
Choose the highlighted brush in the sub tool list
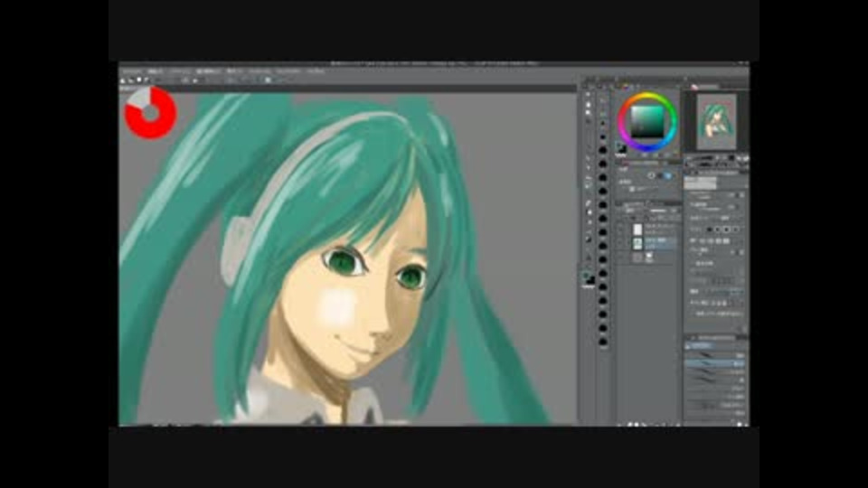coord(715,363)
